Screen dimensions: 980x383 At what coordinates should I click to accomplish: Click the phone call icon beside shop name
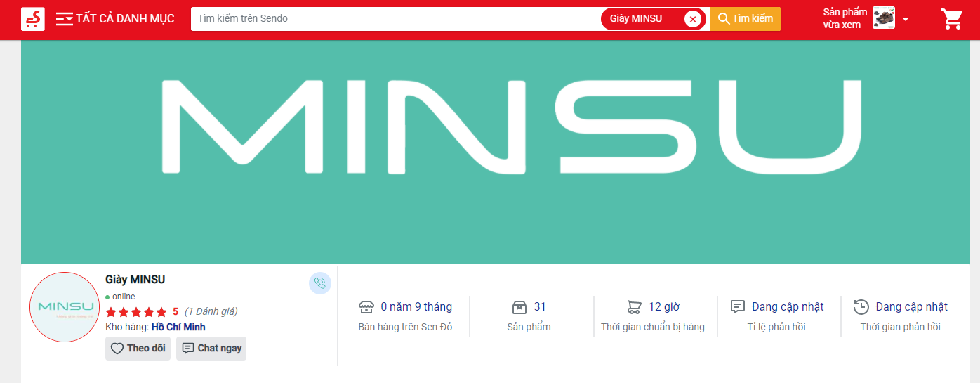pyautogui.click(x=320, y=283)
